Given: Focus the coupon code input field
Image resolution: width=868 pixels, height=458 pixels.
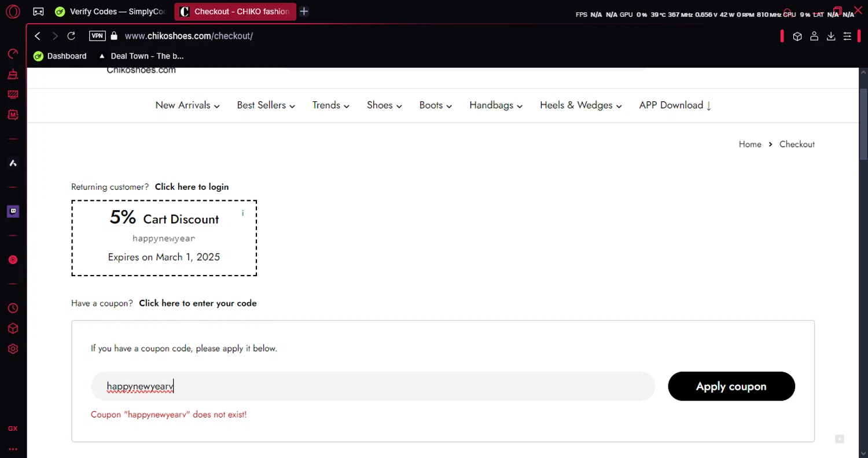Looking at the screenshot, I should 373,386.
